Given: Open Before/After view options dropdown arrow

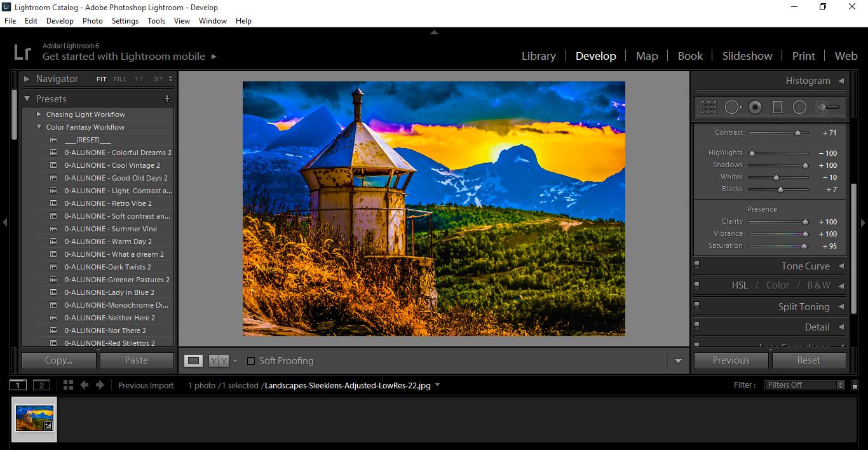Looking at the screenshot, I should coord(235,361).
